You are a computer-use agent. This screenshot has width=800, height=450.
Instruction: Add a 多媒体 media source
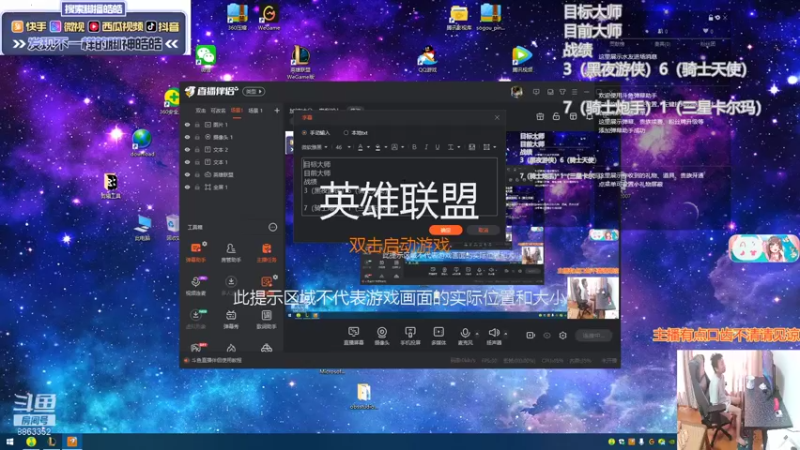pyautogui.click(x=438, y=336)
